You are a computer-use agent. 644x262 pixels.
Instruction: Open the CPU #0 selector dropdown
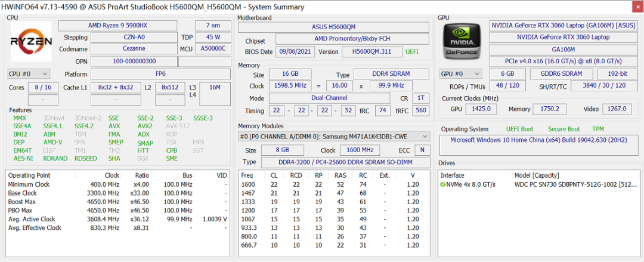[x=29, y=74]
